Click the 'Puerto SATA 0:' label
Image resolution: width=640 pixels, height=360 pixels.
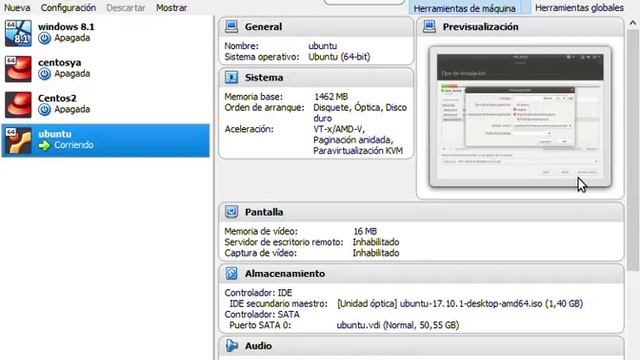(260, 325)
